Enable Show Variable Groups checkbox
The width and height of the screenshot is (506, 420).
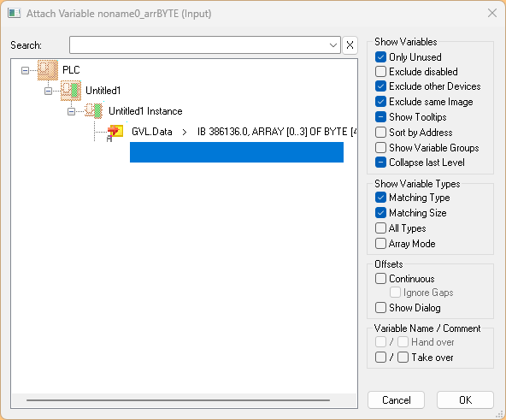click(x=381, y=148)
